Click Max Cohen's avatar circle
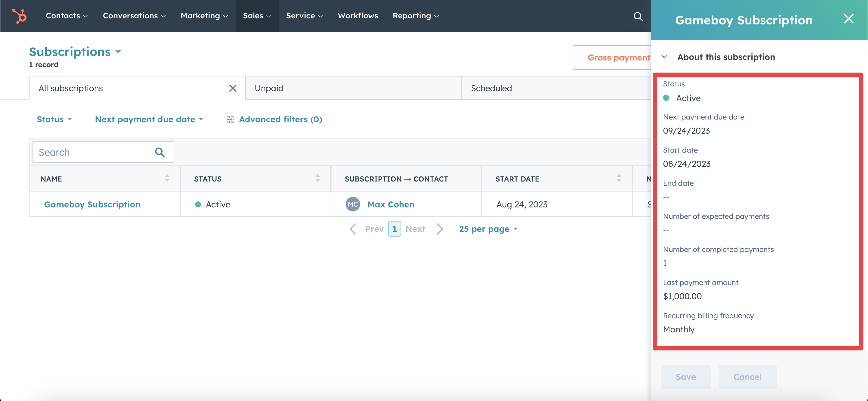Screen dimensions: 868x401 352,204
